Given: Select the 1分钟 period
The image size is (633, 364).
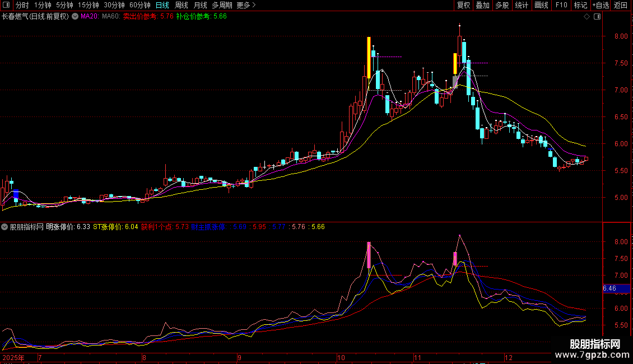Looking at the screenshot, I should click(43, 5).
